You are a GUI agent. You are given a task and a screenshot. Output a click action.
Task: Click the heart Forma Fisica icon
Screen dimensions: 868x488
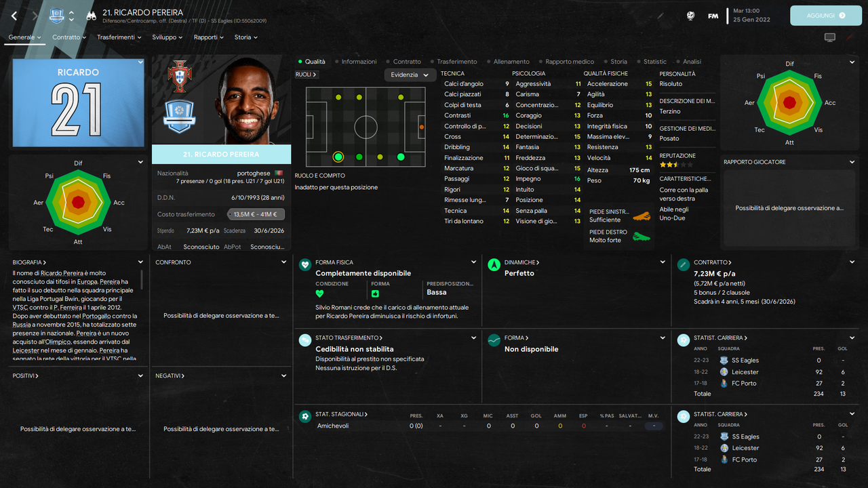(x=305, y=265)
